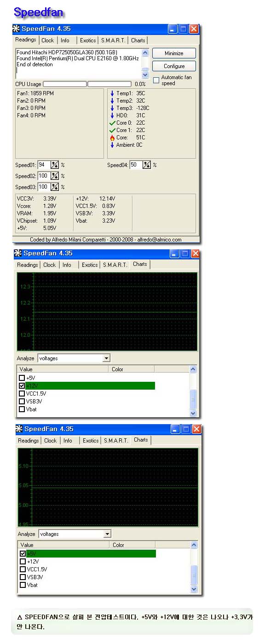This screenshot has width=276, height=644.
Task: Click Color column header in bottom window
Action: 133,545
